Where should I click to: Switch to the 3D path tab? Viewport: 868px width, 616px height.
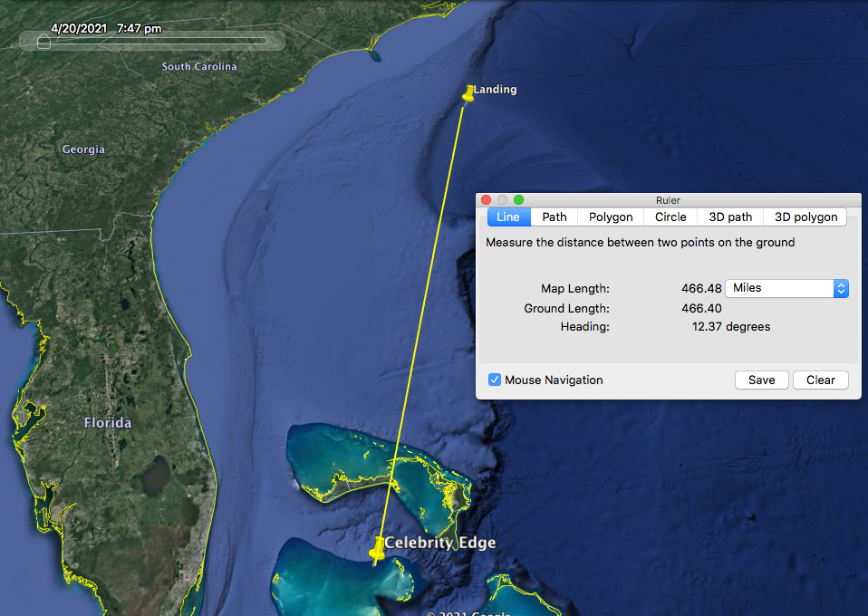point(730,217)
